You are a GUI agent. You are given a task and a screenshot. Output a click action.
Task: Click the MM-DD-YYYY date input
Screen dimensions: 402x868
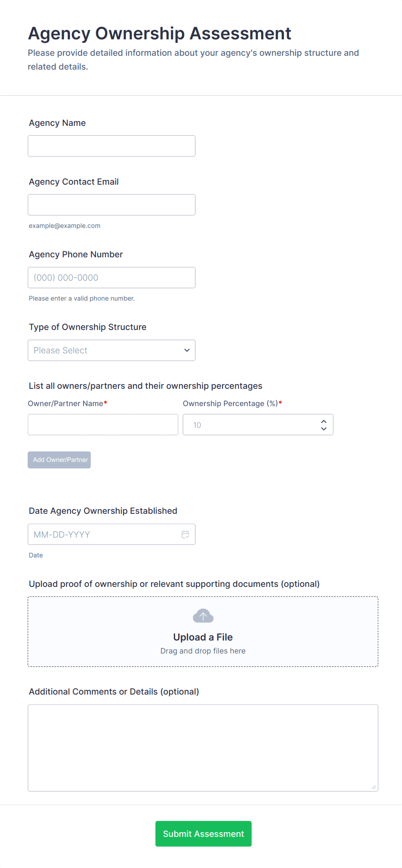pyautogui.click(x=104, y=535)
